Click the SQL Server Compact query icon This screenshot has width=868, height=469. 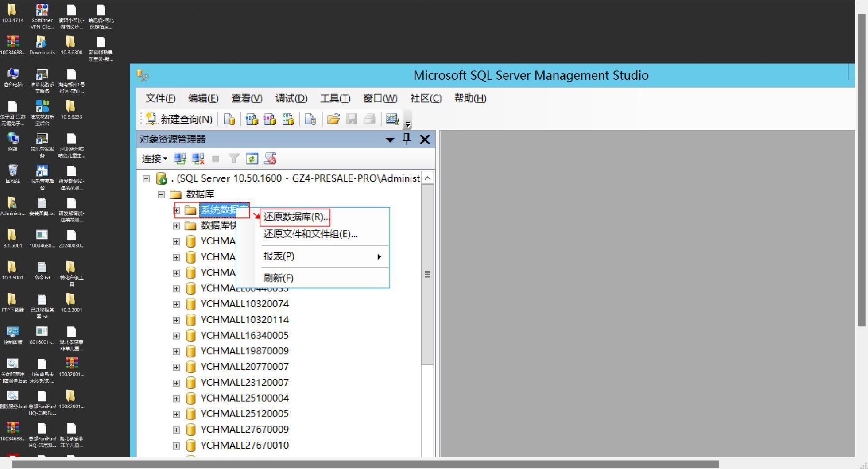coord(310,119)
